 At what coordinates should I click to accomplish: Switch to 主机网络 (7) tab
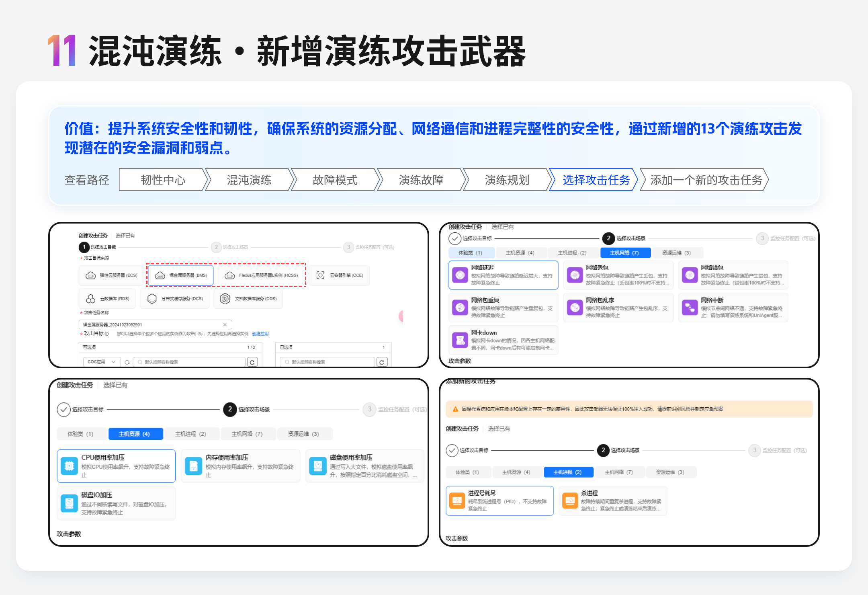point(625,253)
